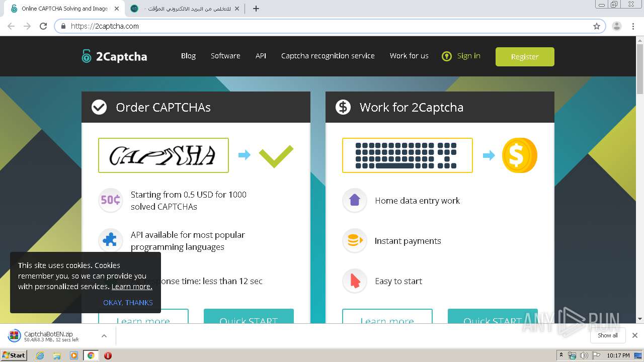Open the Blog menu item
This screenshot has width=644, height=362.
click(188, 56)
